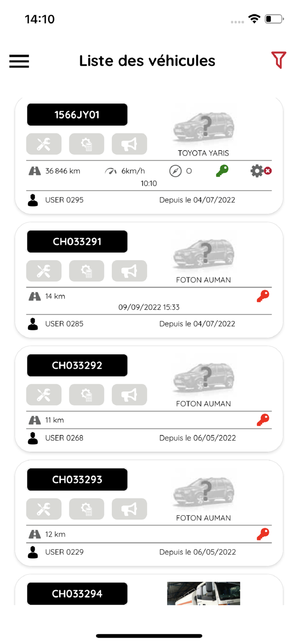Screen dimensions: 298x644
Task: Click the compass heading icon on the Yaris card
Action: pyautogui.click(x=175, y=170)
